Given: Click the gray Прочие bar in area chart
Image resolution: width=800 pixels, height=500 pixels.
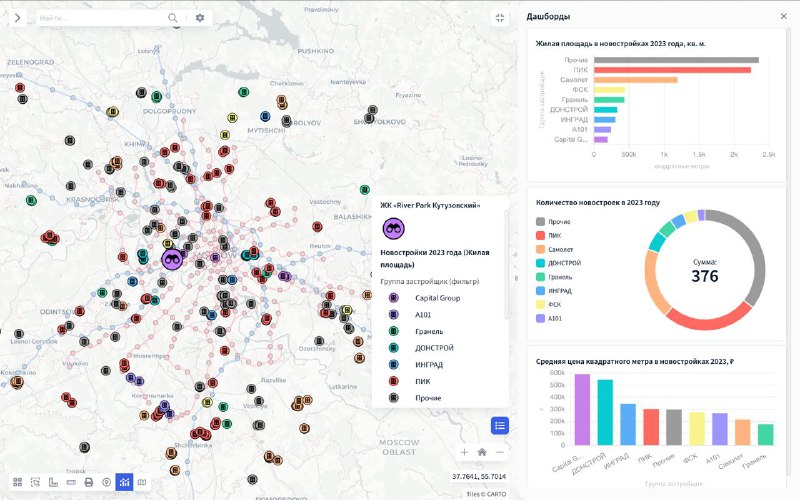Looking at the screenshot, I should pyautogui.click(x=676, y=60).
